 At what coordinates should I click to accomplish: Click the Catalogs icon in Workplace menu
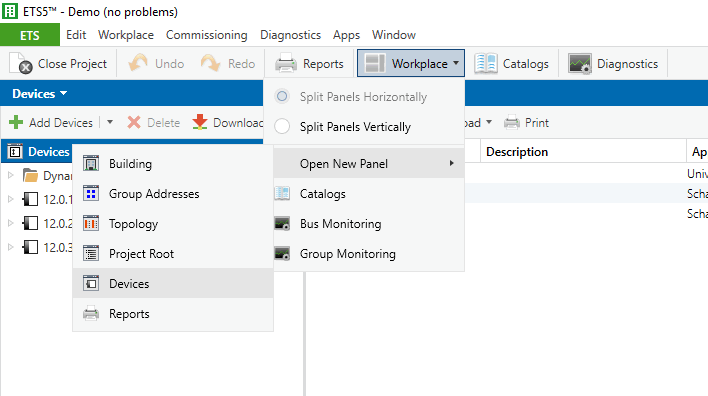282,194
